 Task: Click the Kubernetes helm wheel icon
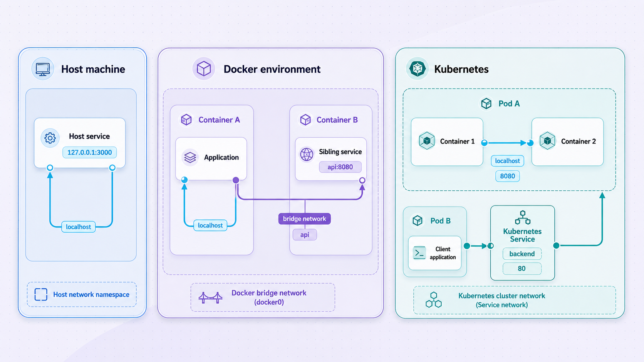[x=418, y=69]
